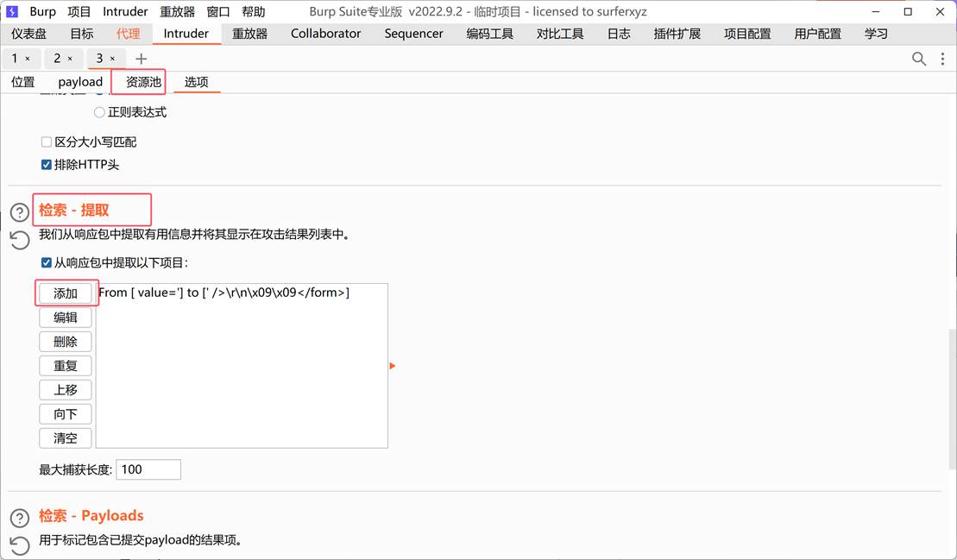957x560 pixels.
Task: Open the Intruder menu in menu bar
Action: coord(125,11)
